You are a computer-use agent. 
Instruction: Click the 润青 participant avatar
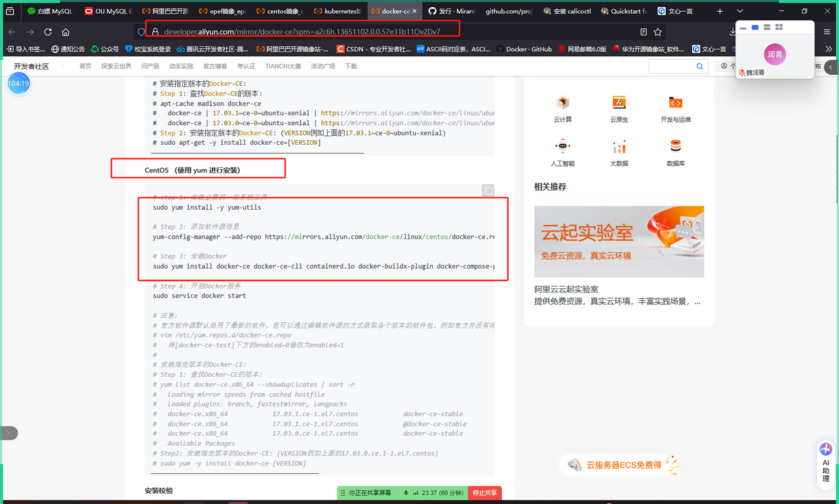pyautogui.click(x=775, y=54)
